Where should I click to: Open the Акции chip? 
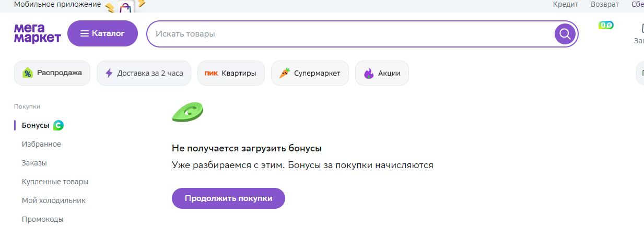[x=382, y=73]
